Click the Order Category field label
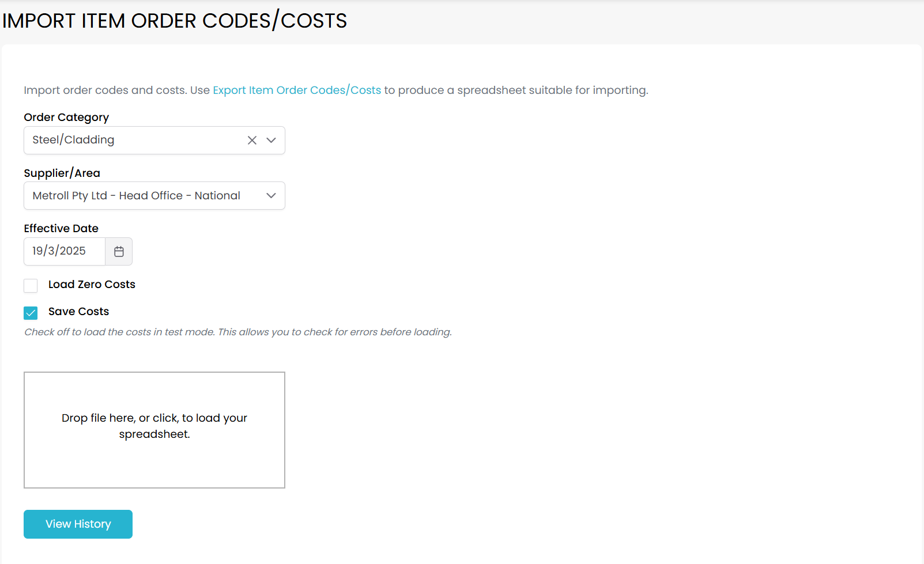 click(66, 118)
